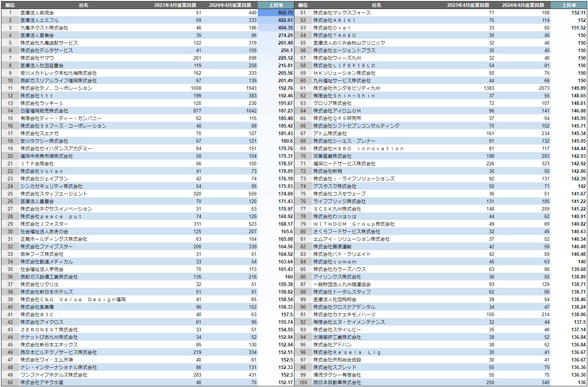Select 株式会社リクリエ
Image resolution: width=588 pixels, height=387 pixels.
(x=39, y=284)
